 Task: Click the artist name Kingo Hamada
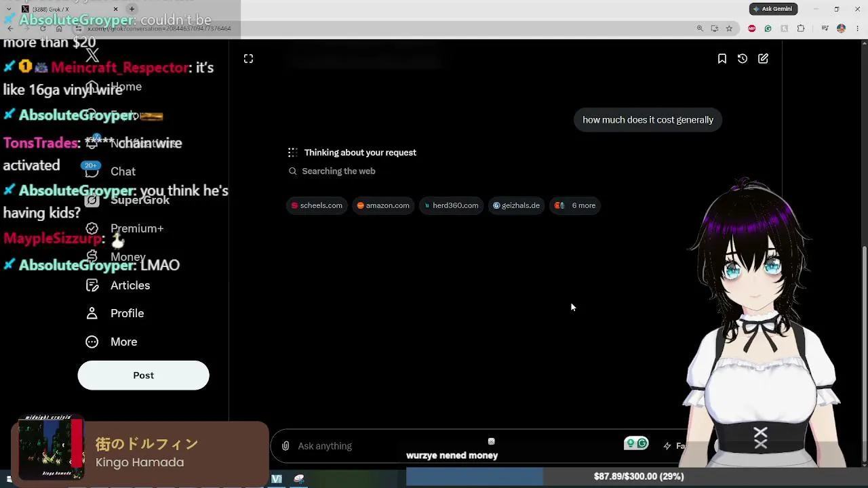tap(140, 462)
